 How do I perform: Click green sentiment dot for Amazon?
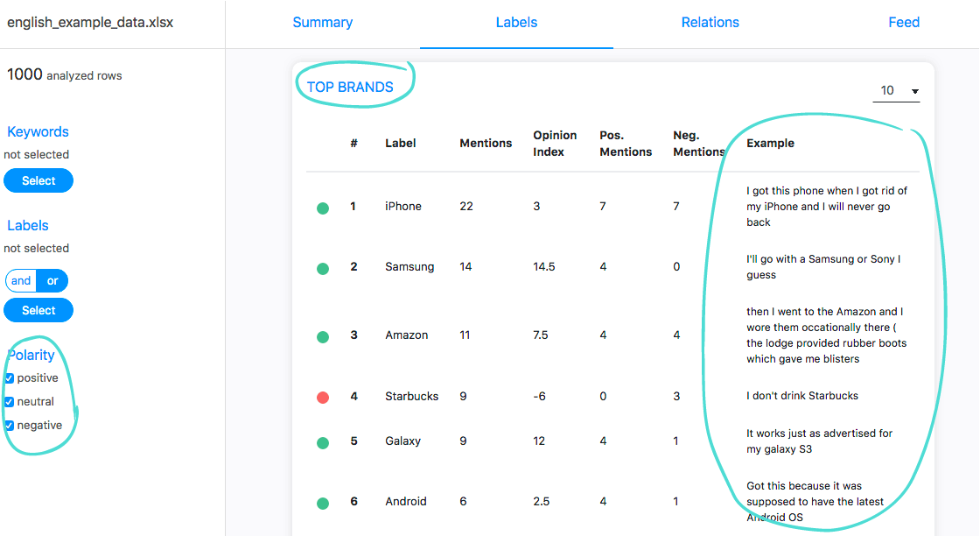[323, 337]
